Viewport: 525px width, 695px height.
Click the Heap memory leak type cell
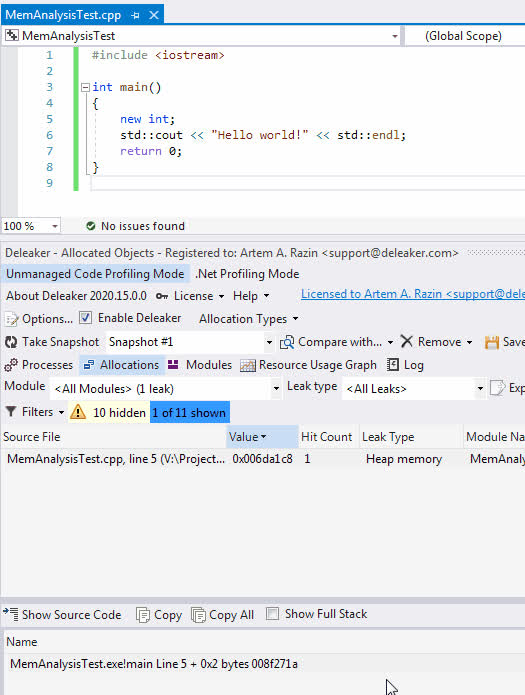pos(404,459)
